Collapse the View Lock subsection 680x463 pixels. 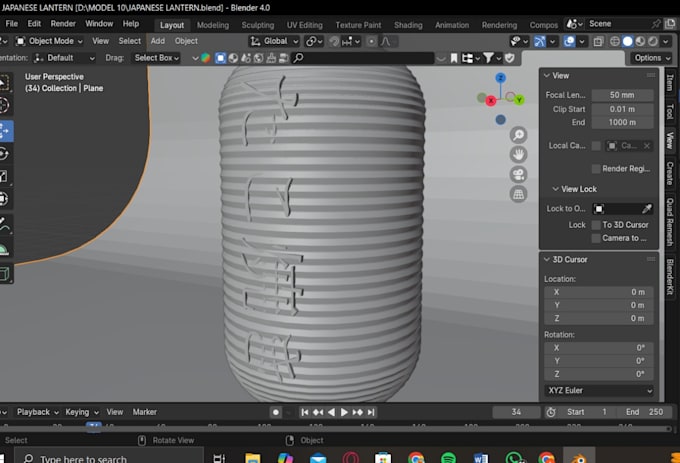pos(556,189)
